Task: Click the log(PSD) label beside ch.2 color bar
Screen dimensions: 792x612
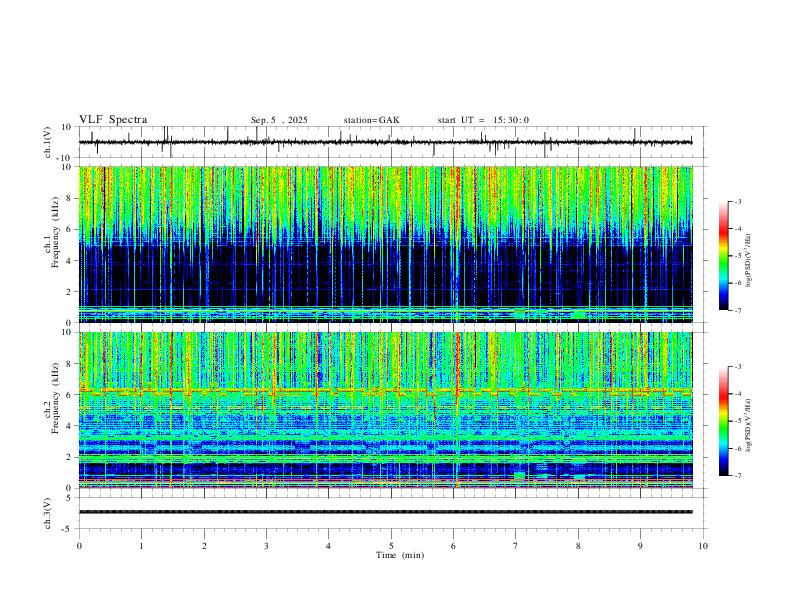Action: click(x=749, y=425)
